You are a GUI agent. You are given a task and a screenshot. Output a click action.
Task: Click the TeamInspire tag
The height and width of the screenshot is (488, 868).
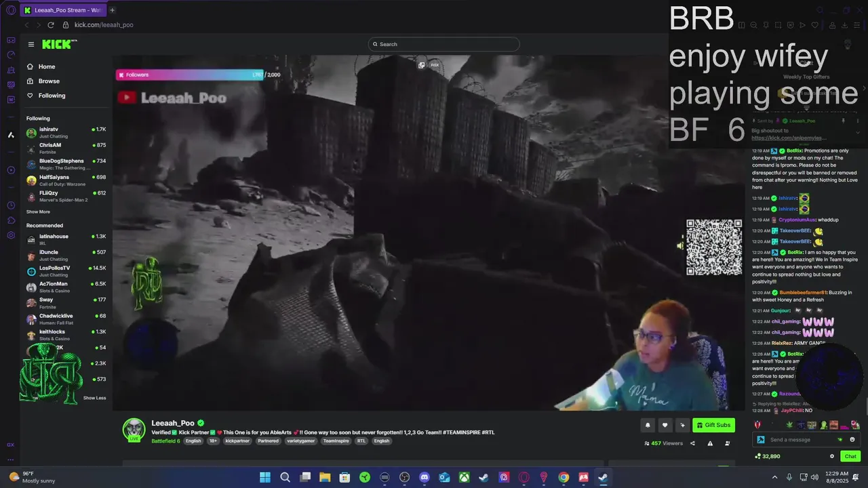tap(336, 441)
